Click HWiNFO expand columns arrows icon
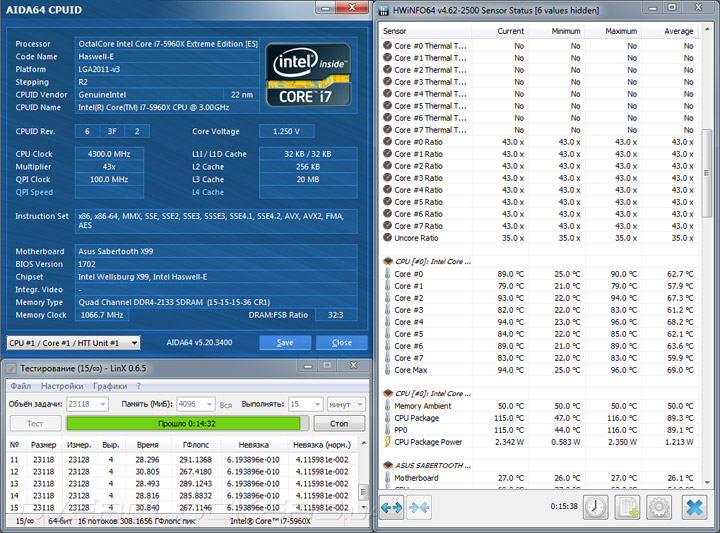 (x=391, y=507)
